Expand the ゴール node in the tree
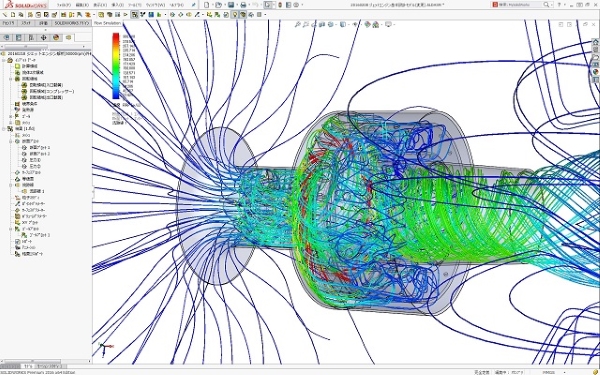The height and width of the screenshot is (375, 600). 11,116
